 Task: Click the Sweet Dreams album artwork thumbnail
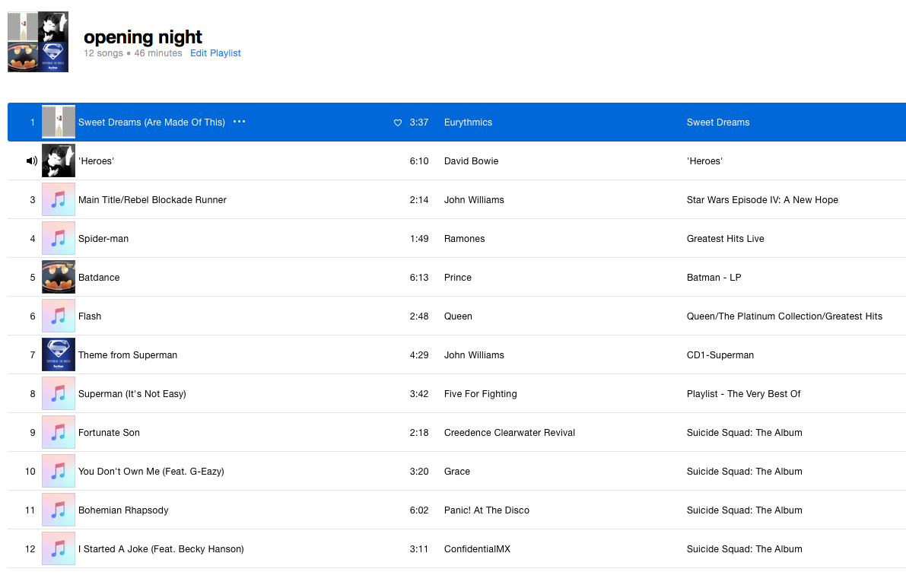coord(59,122)
